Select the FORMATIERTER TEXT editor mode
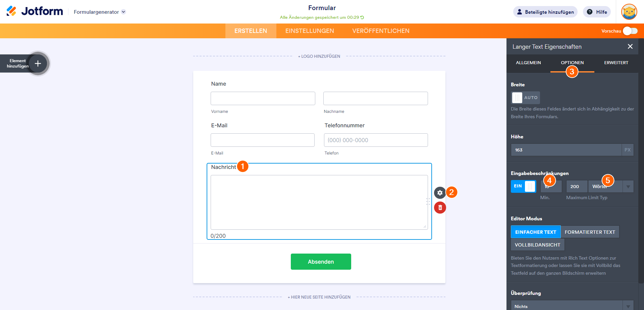The image size is (644, 310). [x=590, y=232]
